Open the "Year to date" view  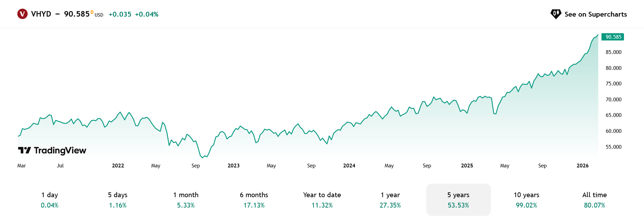click(x=322, y=200)
